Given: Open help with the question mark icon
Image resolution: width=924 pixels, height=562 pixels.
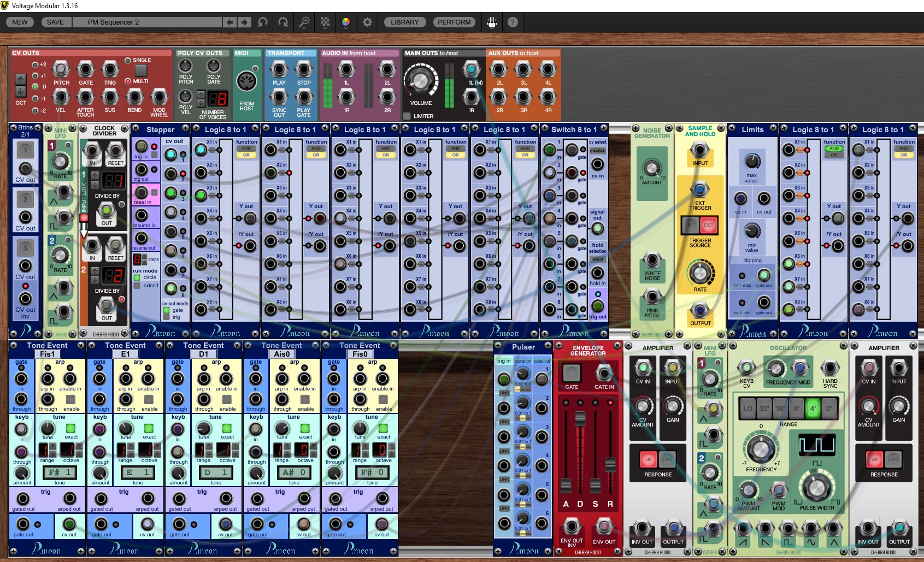Looking at the screenshot, I should pos(513,22).
